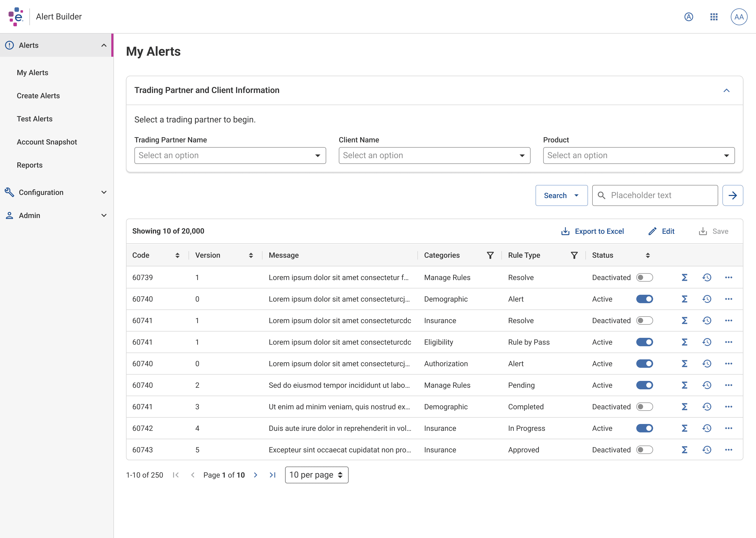
Task: Open the app grid launcher icon
Action: tap(714, 17)
